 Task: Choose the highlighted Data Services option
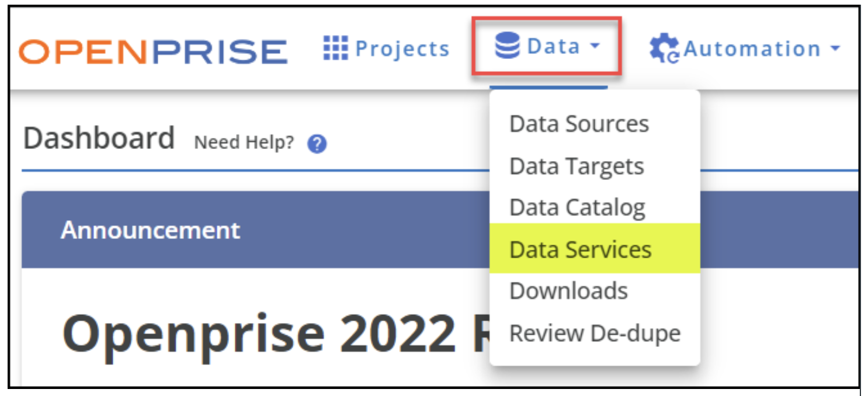(595, 249)
